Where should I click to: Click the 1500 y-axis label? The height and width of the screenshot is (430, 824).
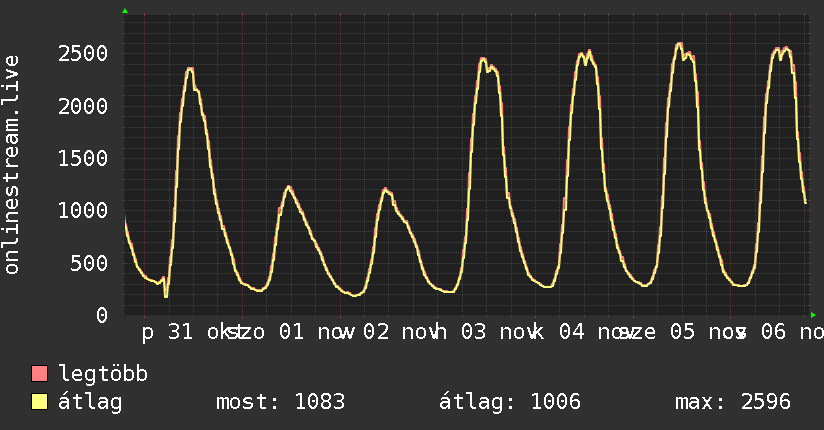(83, 158)
